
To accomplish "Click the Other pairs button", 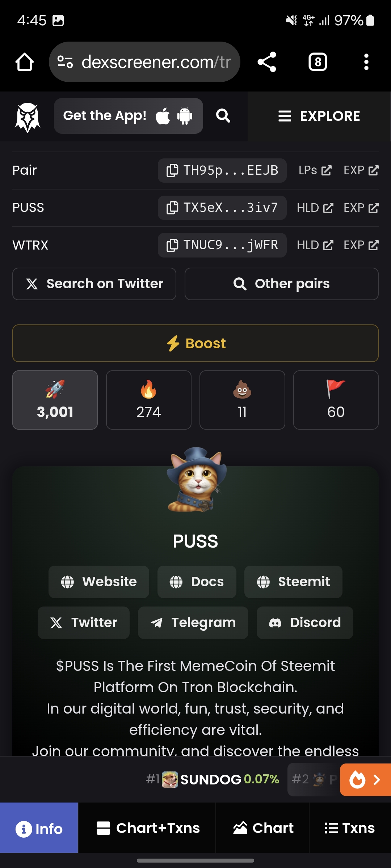I will click(282, 284).
